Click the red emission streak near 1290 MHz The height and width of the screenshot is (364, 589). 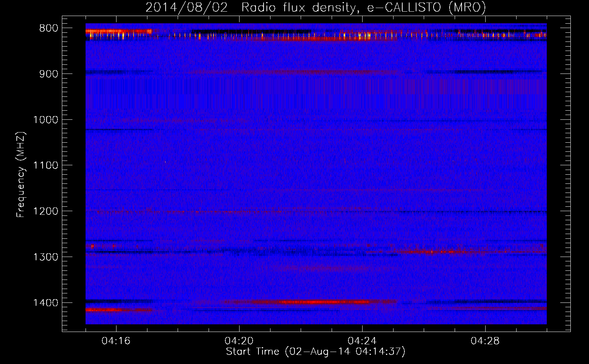(455, 252)
